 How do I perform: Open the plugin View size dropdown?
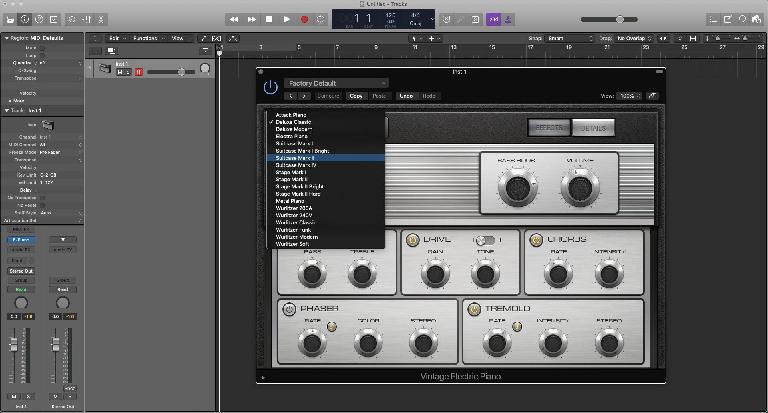(629, 96)
